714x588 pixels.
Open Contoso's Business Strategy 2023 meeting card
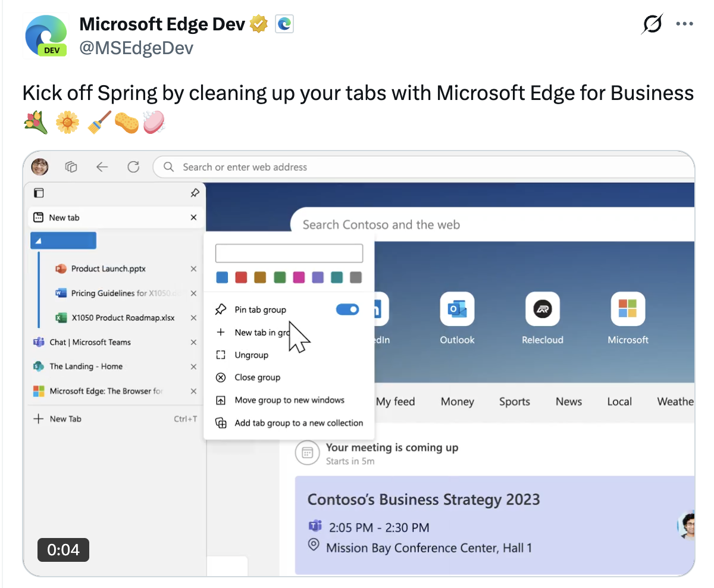[x=495, y=525]
